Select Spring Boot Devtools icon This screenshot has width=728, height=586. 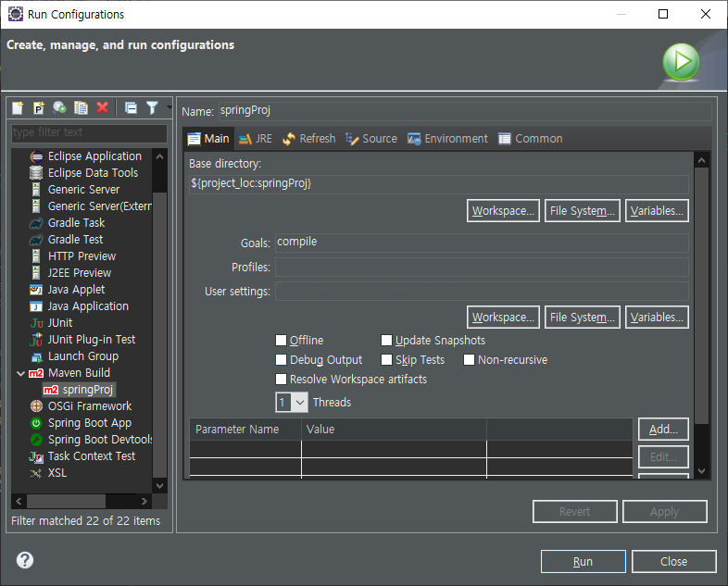[x=36, y=440]
